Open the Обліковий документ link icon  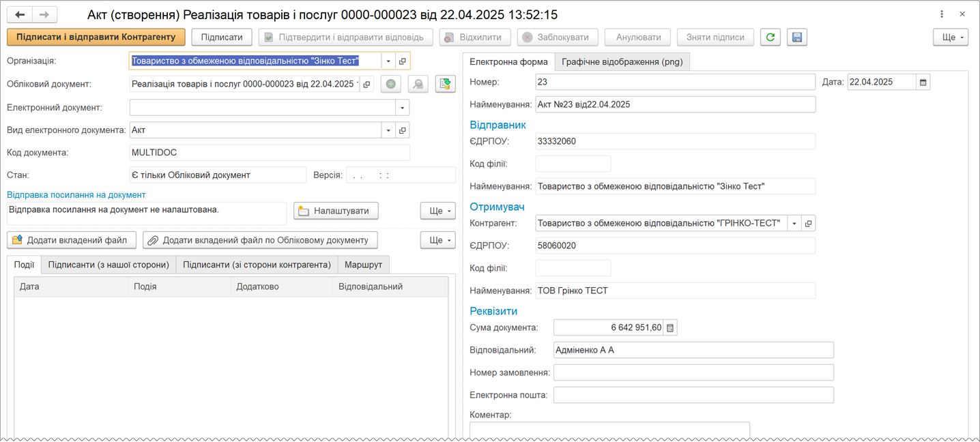pyautogui.click(x=366, y=84)
